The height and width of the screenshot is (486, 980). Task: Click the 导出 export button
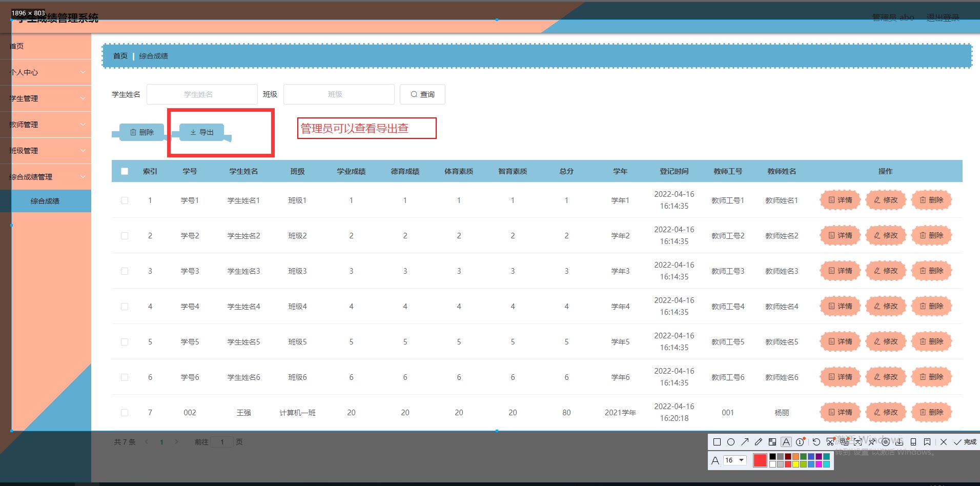(201, 132)
